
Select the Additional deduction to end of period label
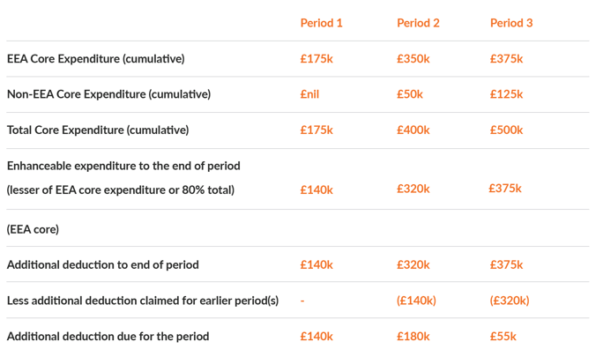pyautogui.click(x=102, y=264)
